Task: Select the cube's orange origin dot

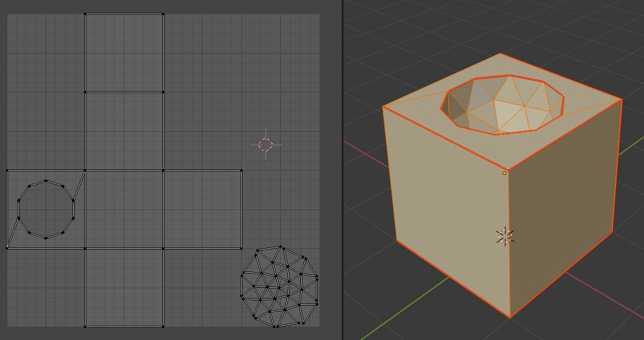Action: (504, 173)
